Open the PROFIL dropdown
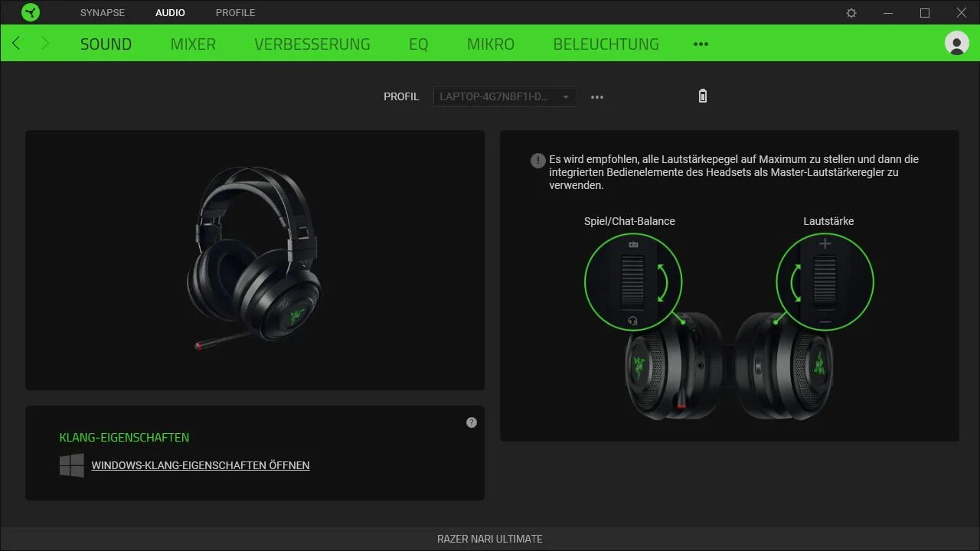The height and width of the screenshot is (551, 980). 505,96
